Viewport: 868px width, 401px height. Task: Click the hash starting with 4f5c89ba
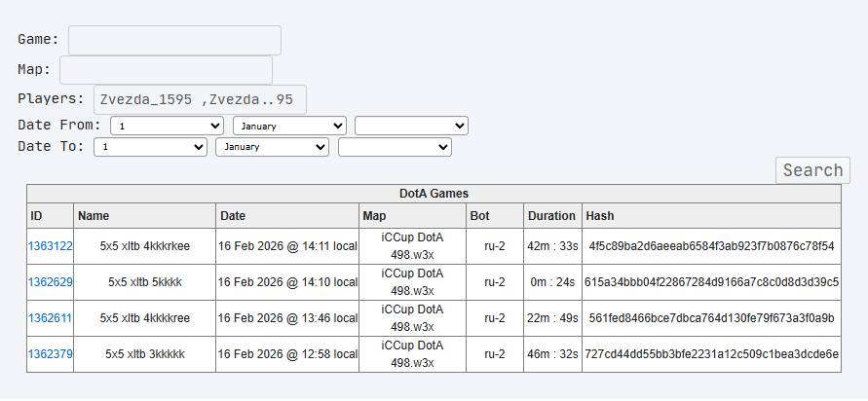[x=711, y=246]
